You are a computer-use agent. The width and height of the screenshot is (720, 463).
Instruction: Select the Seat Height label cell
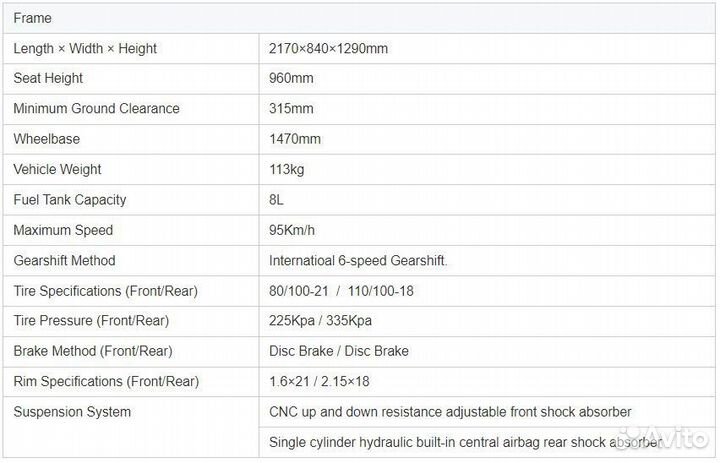point(48,78)
